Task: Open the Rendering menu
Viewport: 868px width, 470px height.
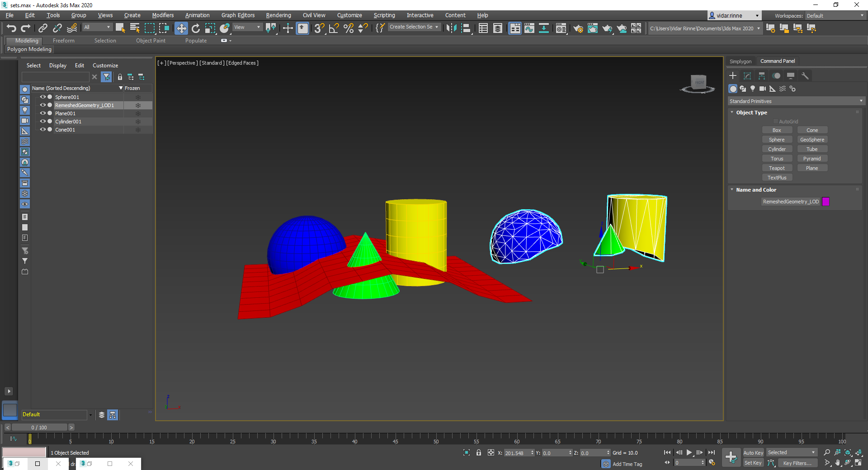Action: tap(278, 15)
